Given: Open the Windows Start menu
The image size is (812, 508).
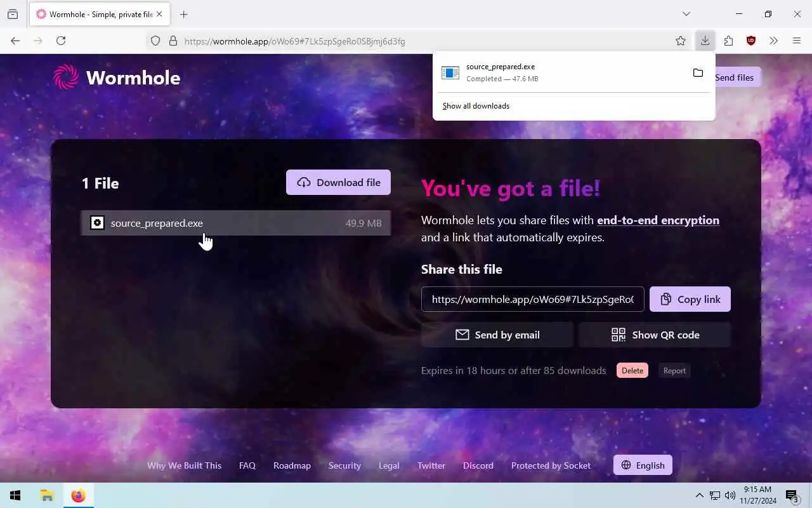Looking at the screenshot, I should click(x=15, y=495).
